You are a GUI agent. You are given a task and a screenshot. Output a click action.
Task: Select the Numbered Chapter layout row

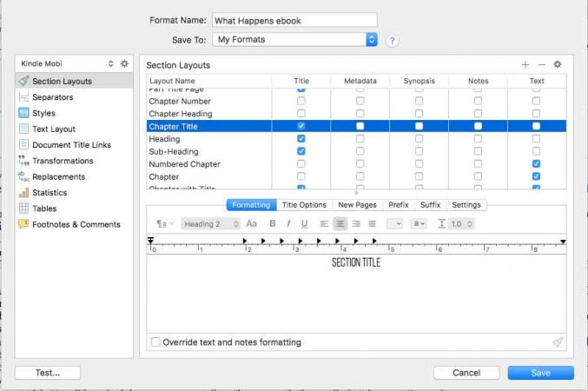356,163
